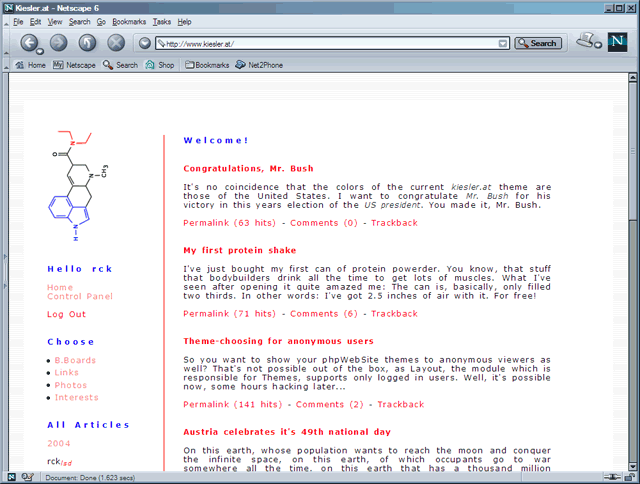
Task: Click the www.kiesler.at address field
Action: 330,44
